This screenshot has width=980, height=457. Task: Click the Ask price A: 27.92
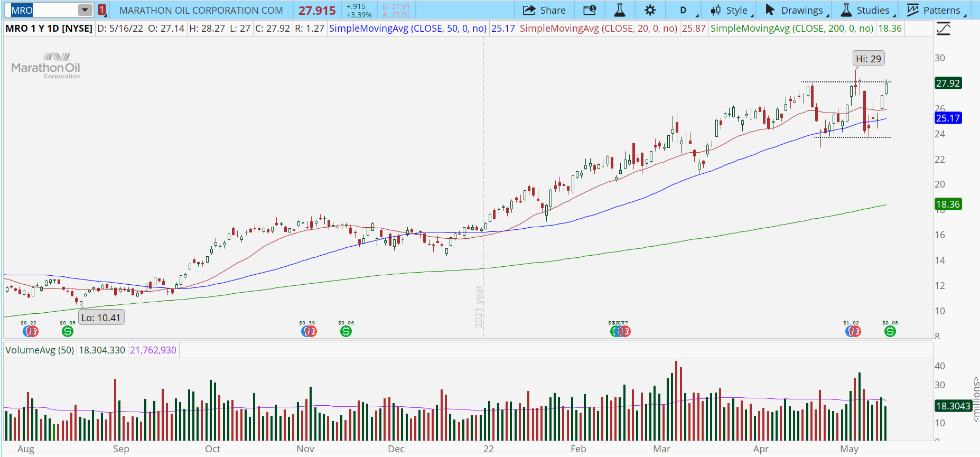[x=396, y=15]
